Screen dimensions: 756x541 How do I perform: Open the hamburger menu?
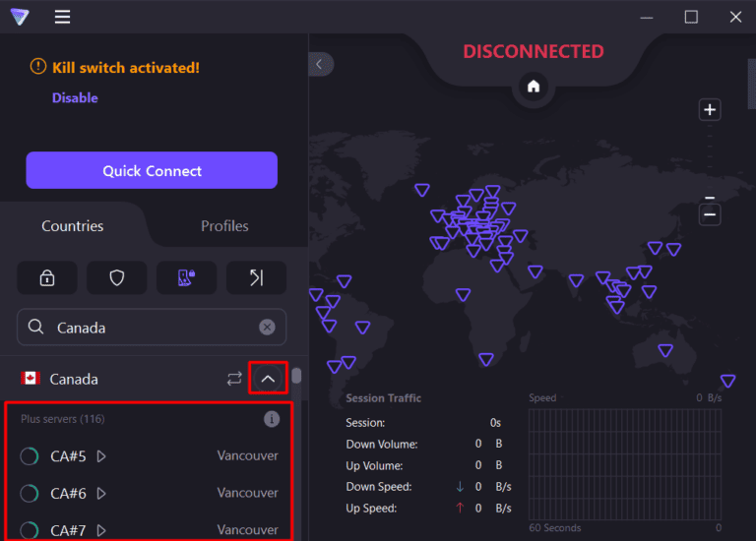tap(62, 17)
